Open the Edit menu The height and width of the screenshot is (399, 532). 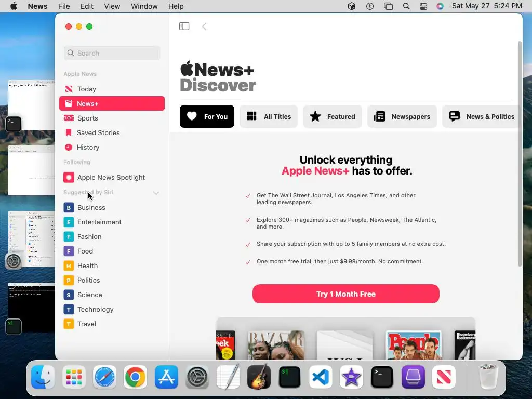point(87,6)
